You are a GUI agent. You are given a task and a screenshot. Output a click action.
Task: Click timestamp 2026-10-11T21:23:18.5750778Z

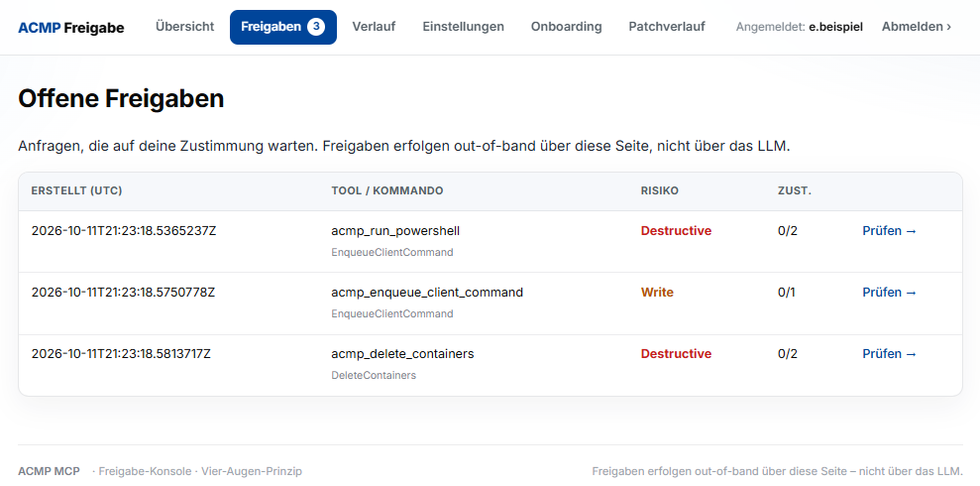pyautogui.click(x=123, y=293)
